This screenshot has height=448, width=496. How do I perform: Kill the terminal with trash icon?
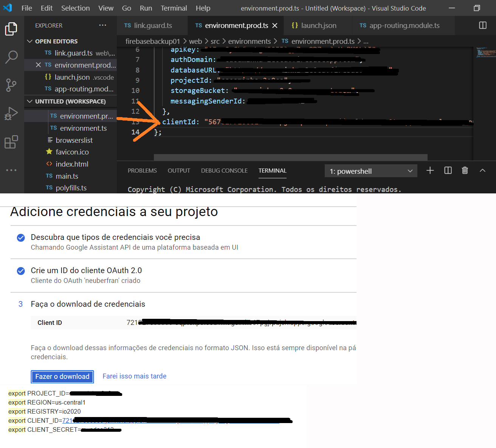465,171
